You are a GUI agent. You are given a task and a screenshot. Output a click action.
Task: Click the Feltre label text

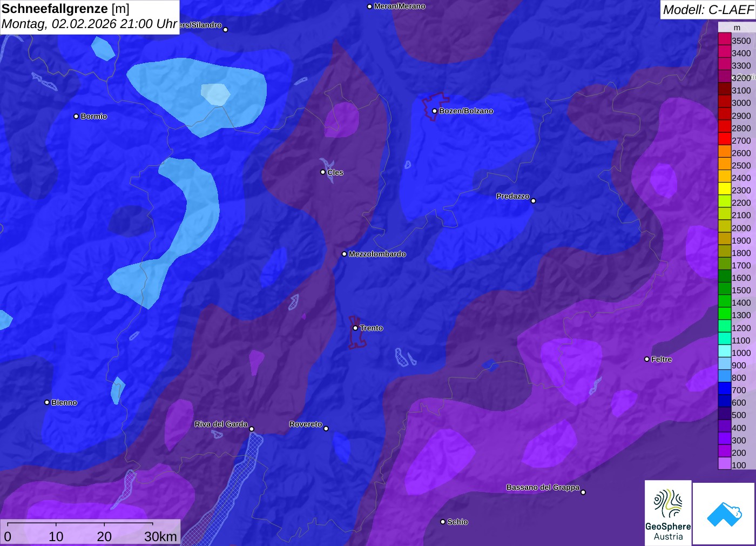pos(661,359)
